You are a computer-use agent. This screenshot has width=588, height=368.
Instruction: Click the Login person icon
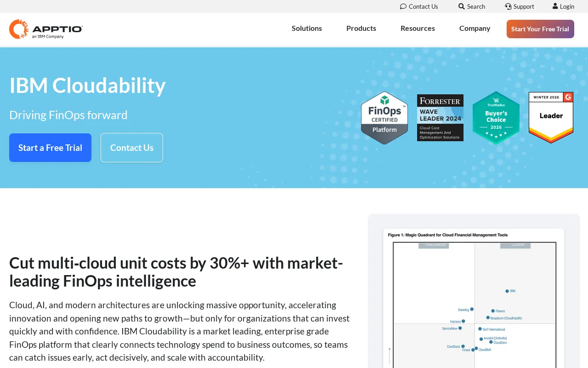click(x=555, y=6)
